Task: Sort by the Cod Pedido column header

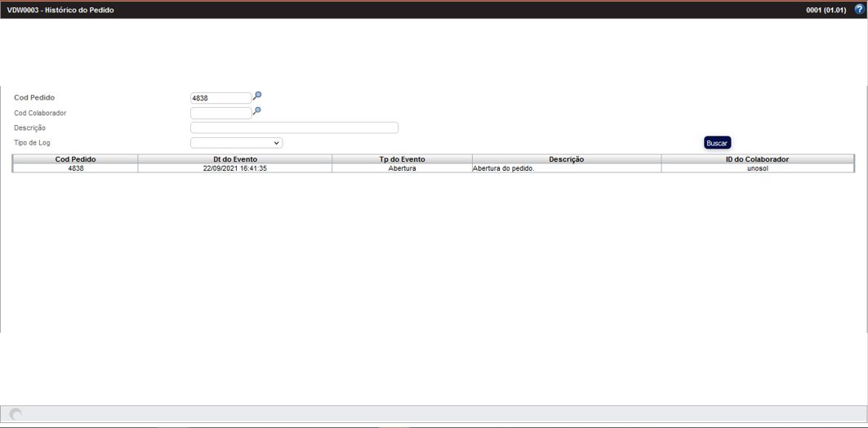Action: [75, 159]
